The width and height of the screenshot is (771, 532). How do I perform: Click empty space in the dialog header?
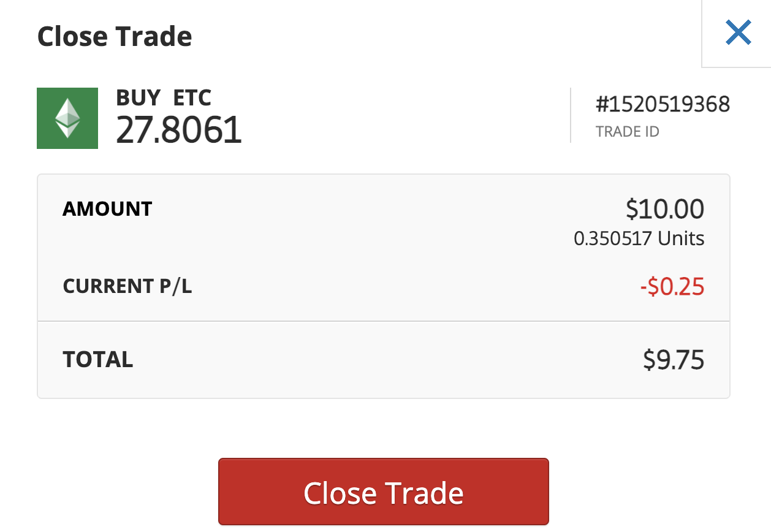429,37
